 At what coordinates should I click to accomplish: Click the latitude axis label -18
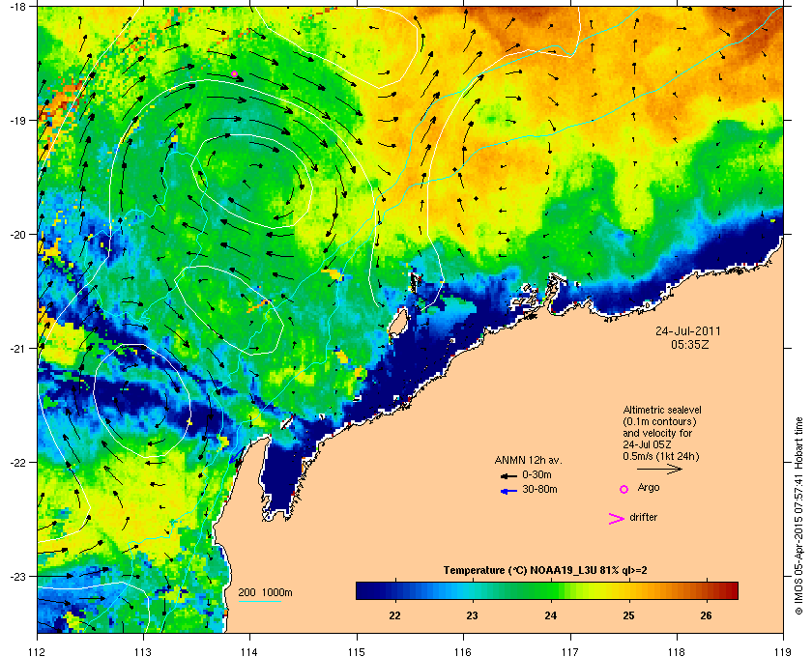(17, 6)
